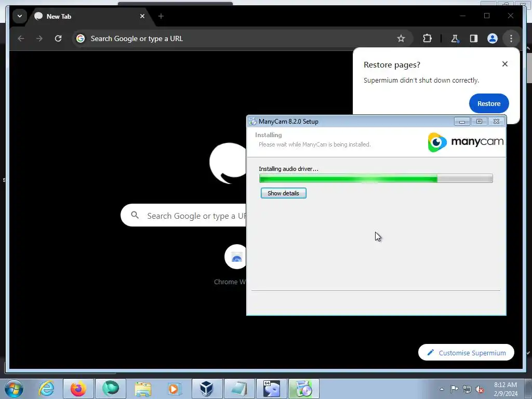This screenshot has height=399, width=532.
Task: Click the ManyCam logo in the installer
Action: click(x=465, y=142)
